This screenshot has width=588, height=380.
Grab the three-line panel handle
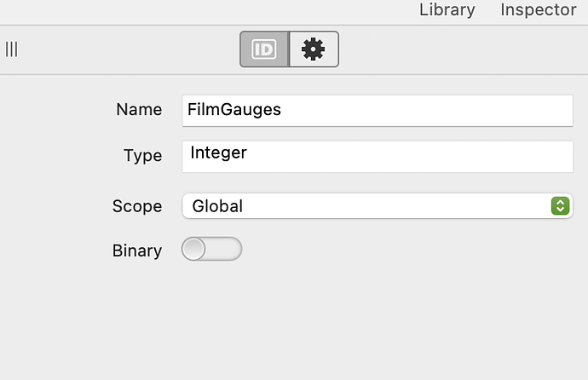pos(11,49)
